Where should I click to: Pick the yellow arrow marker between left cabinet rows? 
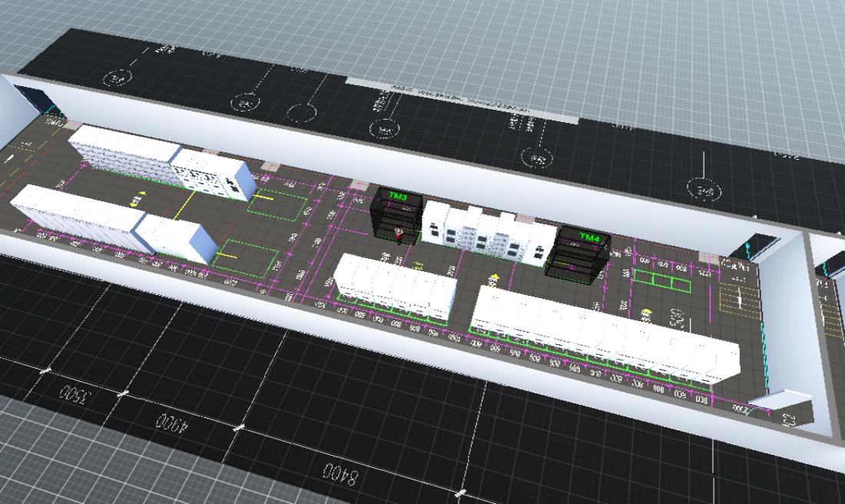point(137,199)
